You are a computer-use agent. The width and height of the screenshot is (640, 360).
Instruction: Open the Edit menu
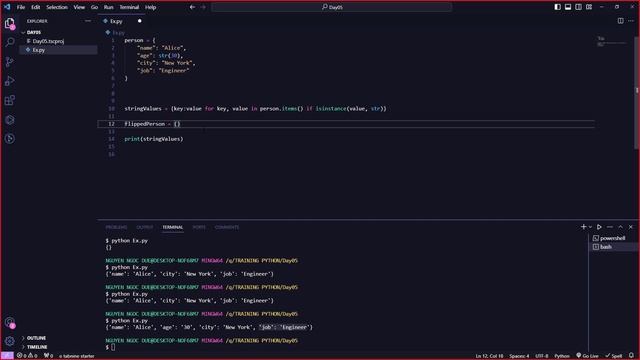tap(36, 7)
